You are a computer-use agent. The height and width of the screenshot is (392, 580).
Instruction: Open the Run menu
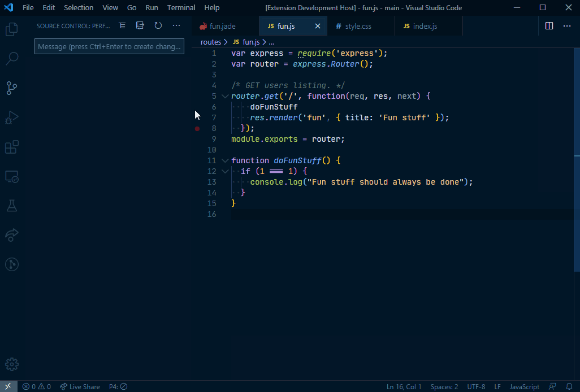(152, 7)
